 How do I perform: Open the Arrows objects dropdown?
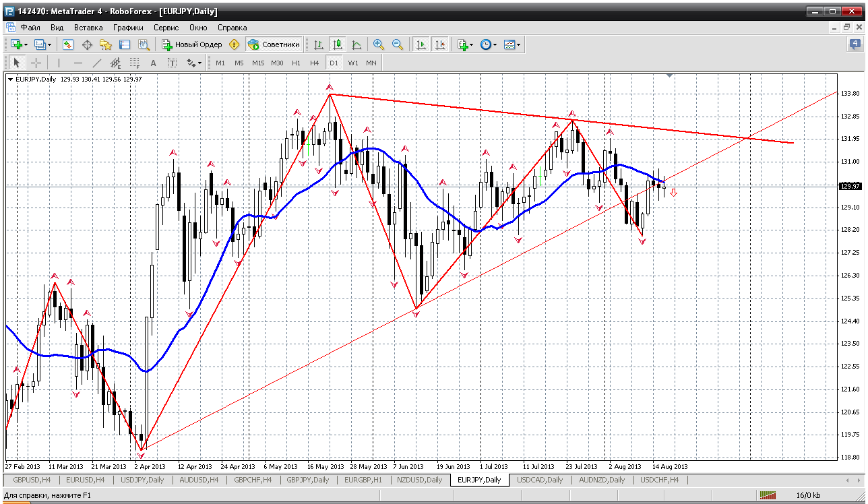coord(194,63)
